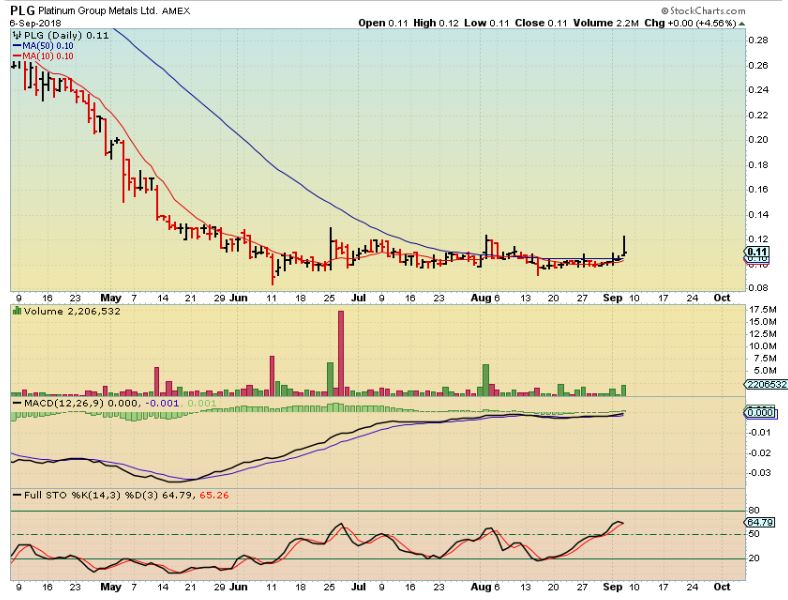
Task: Click the green volume bar in early August
Action: coord(485,380)
